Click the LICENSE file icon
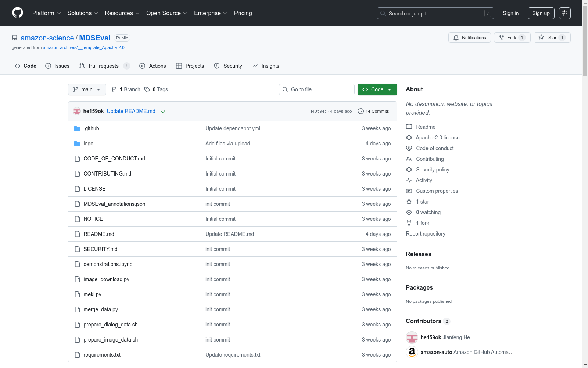Screen dimensions: 588x368 tap(77, 189)
